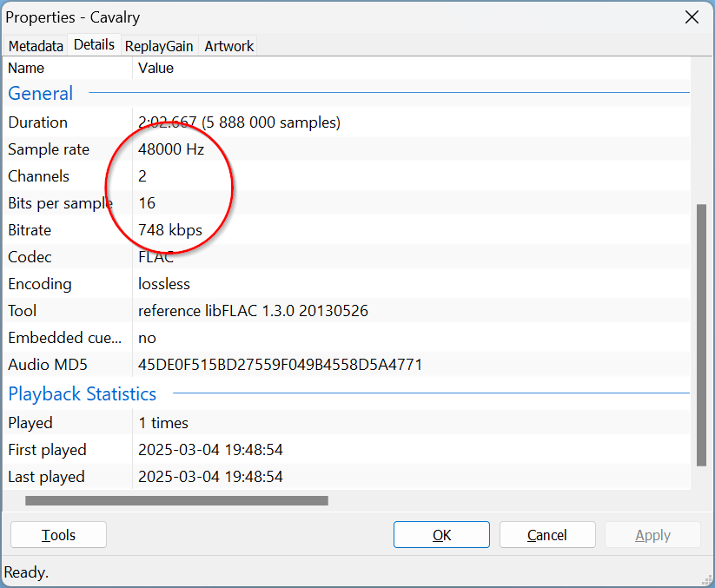Select the Bitrate row label
The image size is (715, 588).
pyautogui.click(x=30, y=230)
